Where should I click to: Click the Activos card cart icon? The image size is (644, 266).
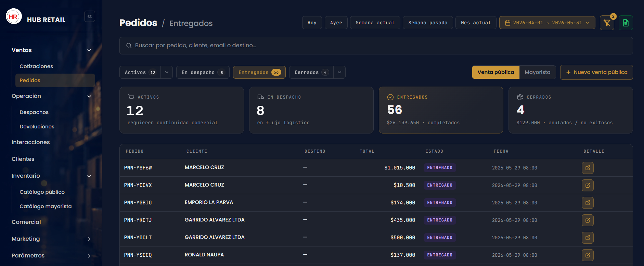coord(131,97)
